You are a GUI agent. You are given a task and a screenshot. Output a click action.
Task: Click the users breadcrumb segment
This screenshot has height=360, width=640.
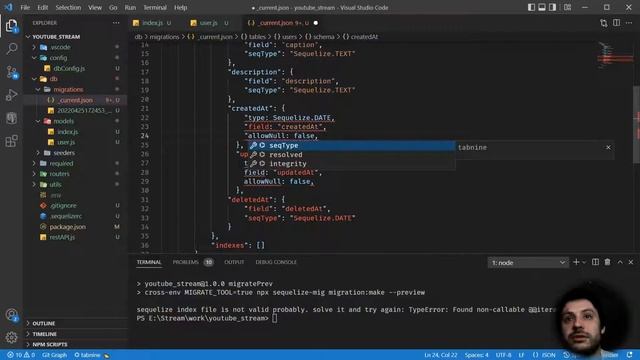click(x=286, y=37)
